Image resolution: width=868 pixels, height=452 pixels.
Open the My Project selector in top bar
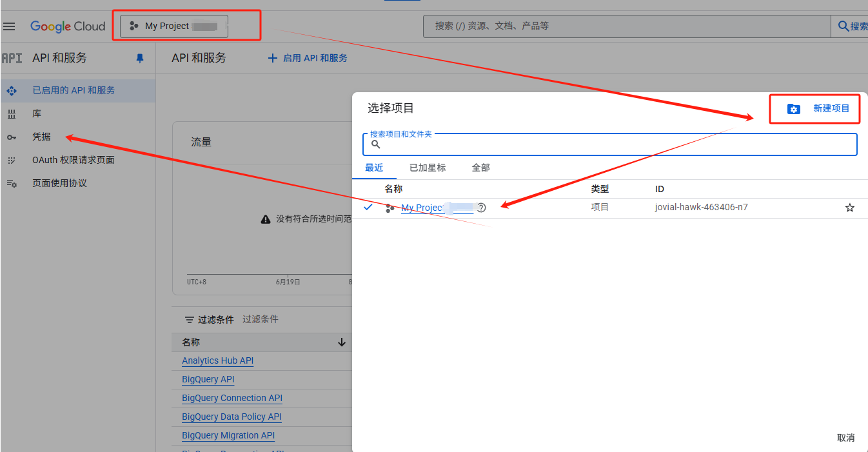pyautogui.click(x=174, y=26)
